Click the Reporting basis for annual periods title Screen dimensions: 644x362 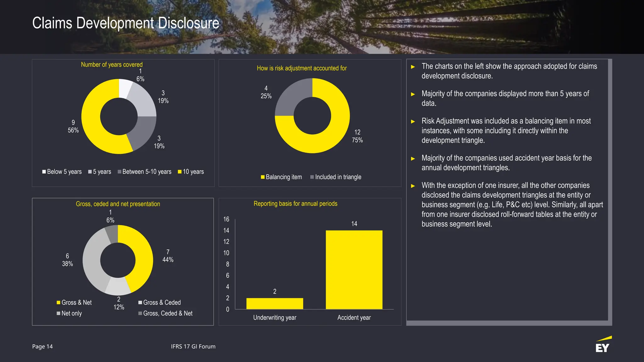tap(295, 203)
